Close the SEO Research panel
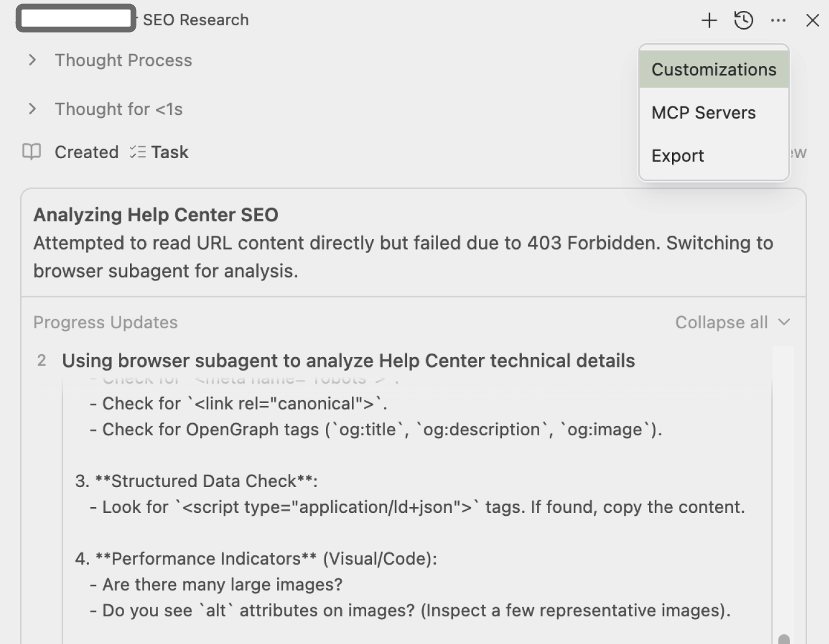829x644 pixels. [812, 21]
